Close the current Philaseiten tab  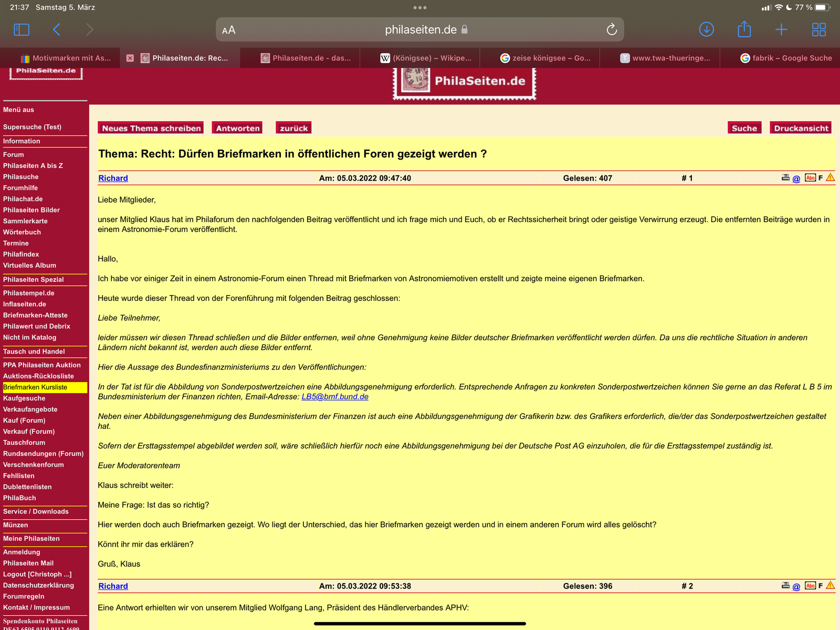[x=130, y=58]
